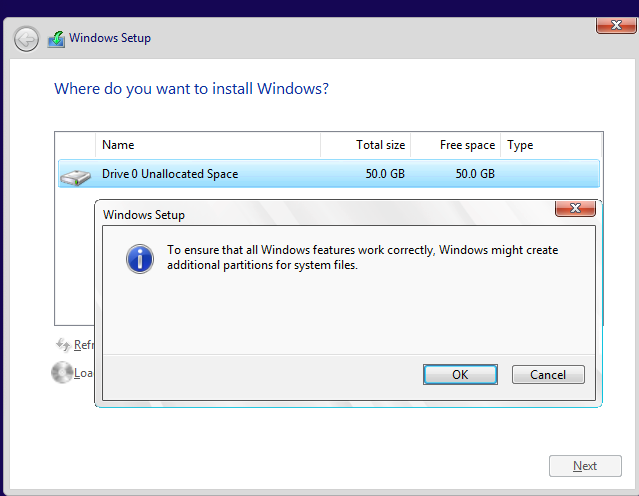Click the Free space column header

456,145
